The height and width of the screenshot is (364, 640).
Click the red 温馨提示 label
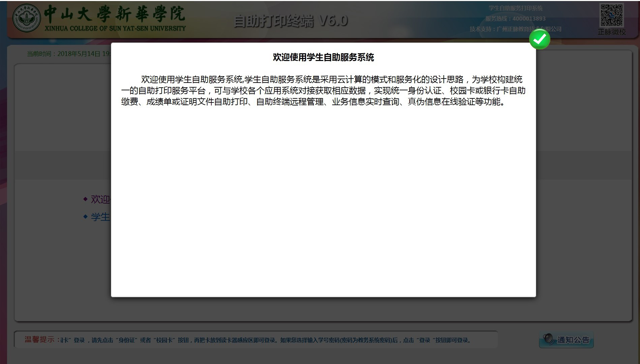pos(39,339)
